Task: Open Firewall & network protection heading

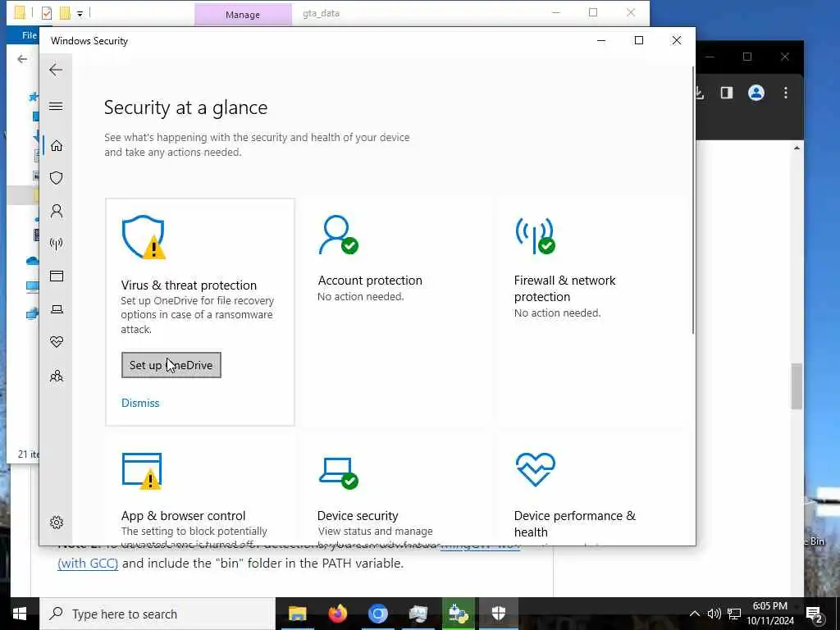Action: tap(564, 288)
